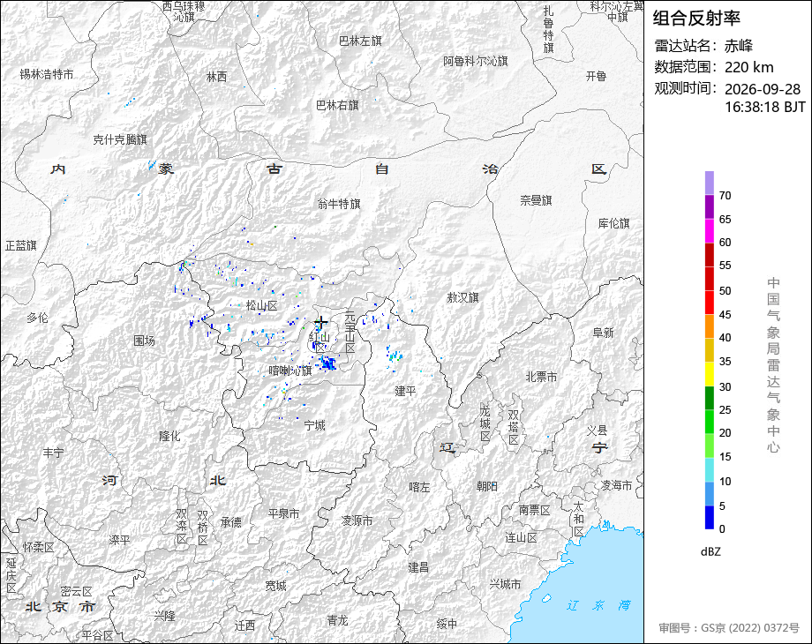Click the map label 奈曼旗
The width and height of the screenshot is (812, 644).
tap(536, 200)
